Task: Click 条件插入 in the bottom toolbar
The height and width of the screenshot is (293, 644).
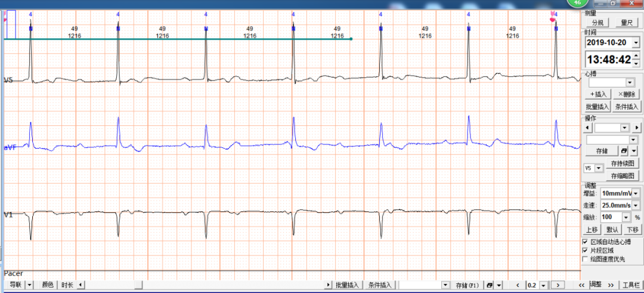Action: coord(380,285)
